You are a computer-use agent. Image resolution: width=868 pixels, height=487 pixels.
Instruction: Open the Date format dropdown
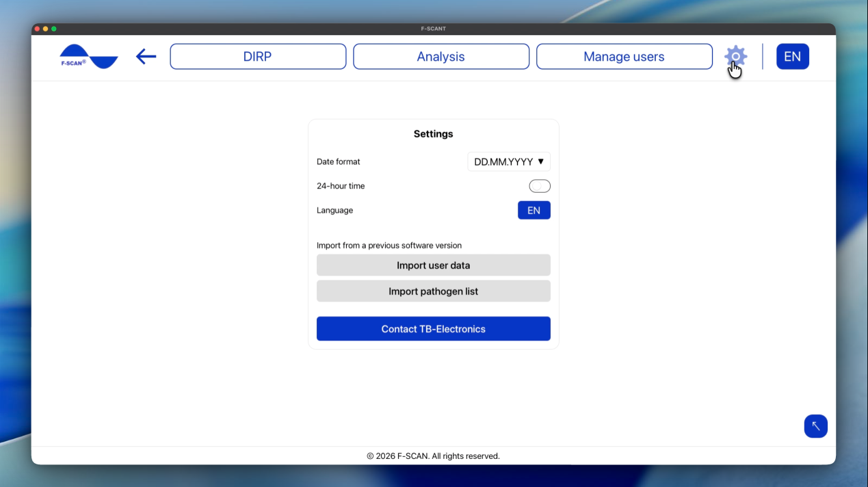click(x=509, y=162)
